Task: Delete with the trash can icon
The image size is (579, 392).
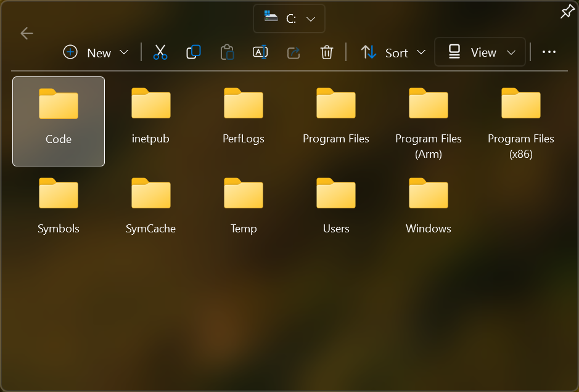Action: click(x=326, y=52)
